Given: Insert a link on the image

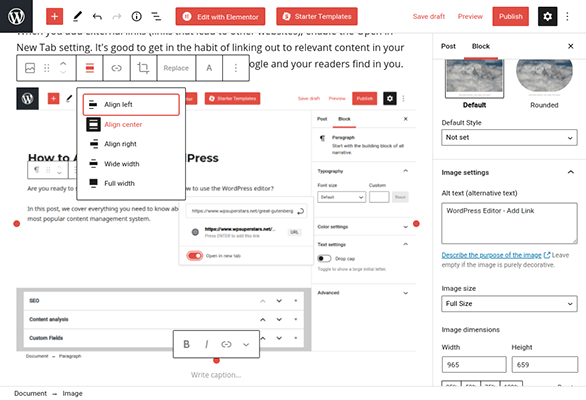Looking at the screenshot, I should (117, 68).
